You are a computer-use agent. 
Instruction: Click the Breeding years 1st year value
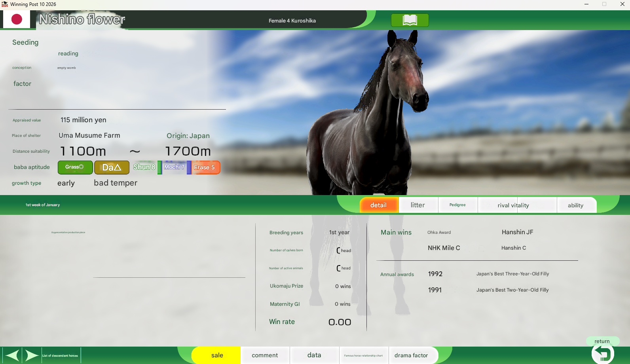(340, 232)
